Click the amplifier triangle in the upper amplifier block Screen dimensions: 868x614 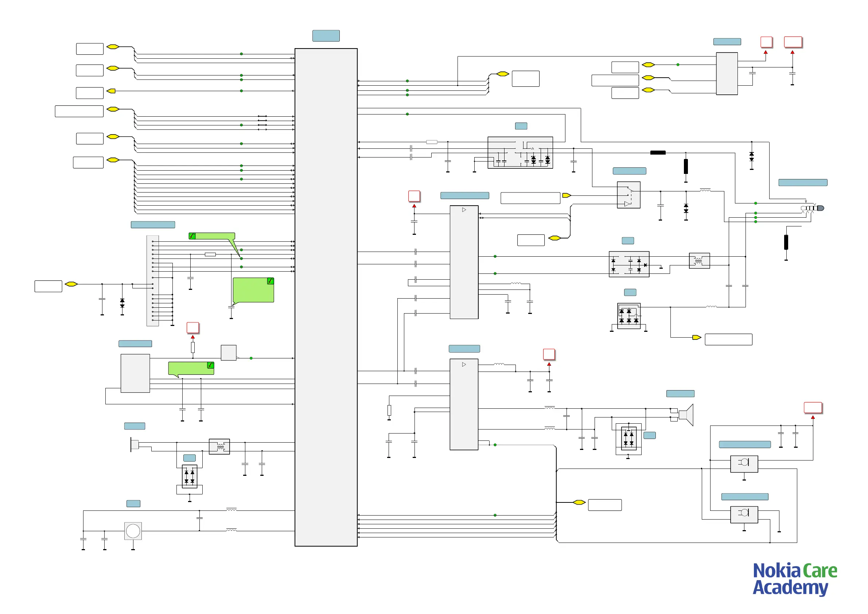tap(464, 210)
